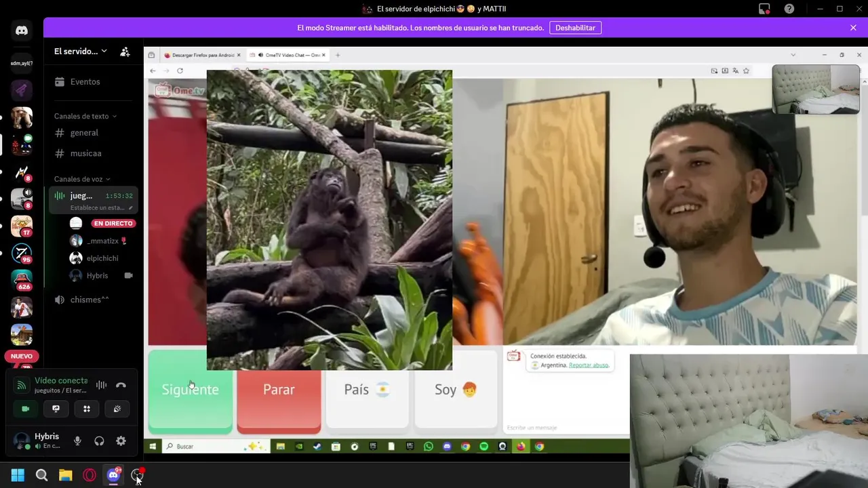The image size is (868, 488).
Task: Open Opera browser from taskbar
Action: (x=90, y=475)
